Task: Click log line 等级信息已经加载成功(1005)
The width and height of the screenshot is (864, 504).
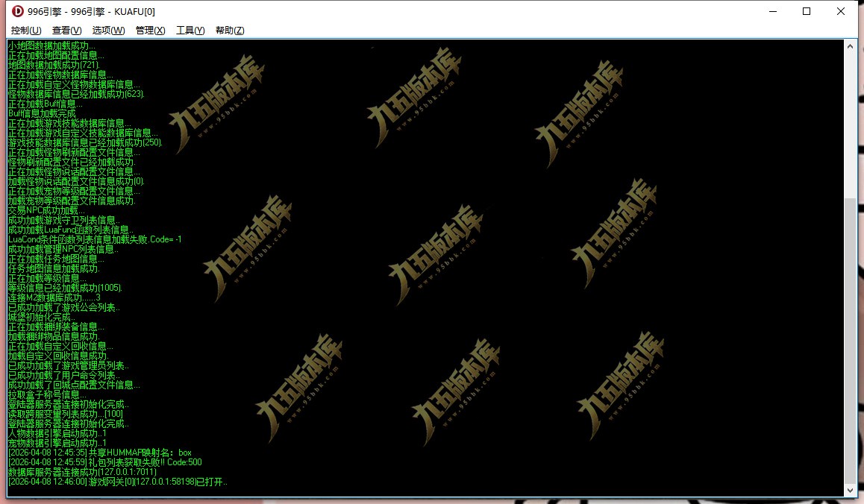Action: click(x=65, y=288)
